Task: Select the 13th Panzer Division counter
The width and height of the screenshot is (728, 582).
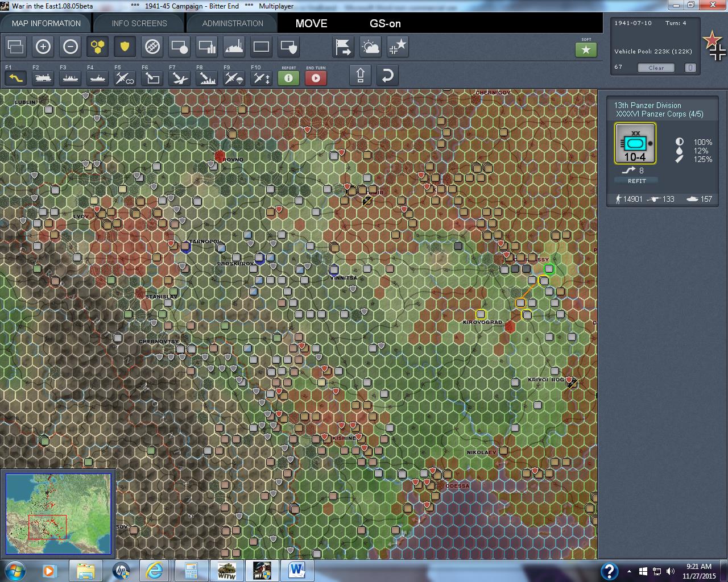Action: point(635,144)
